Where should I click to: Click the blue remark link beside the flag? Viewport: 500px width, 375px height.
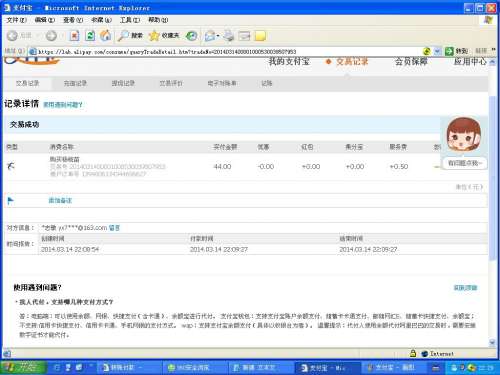60,200
